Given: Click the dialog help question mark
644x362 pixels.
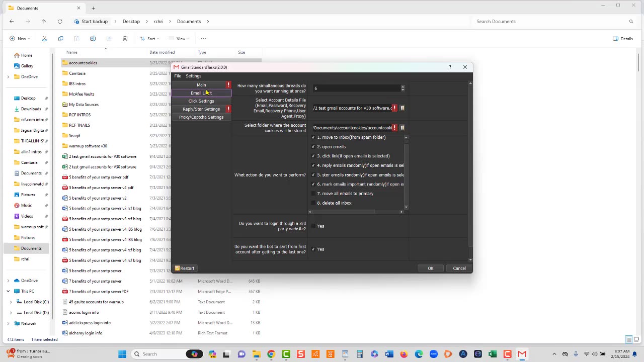Looking at the screenshot, I should (x=450, y=67).
